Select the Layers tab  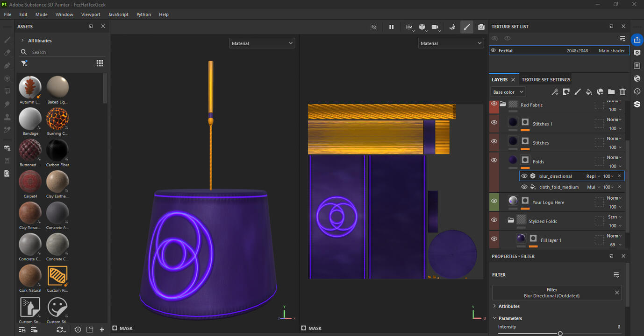pos(500,79)
